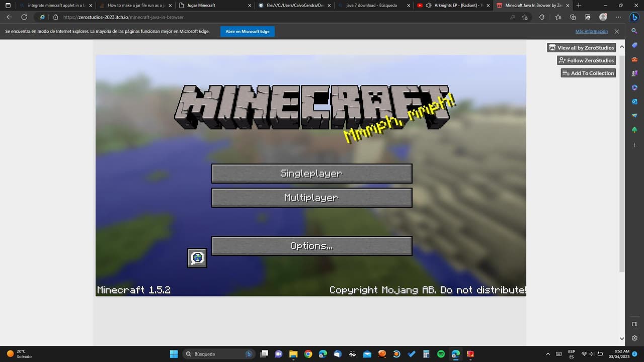Image resolution: width=644 pixels, height=362 pixels.
Task: Add an app to the sidebar plus icon
Action: pyautogui.click(x=634, y=145)
